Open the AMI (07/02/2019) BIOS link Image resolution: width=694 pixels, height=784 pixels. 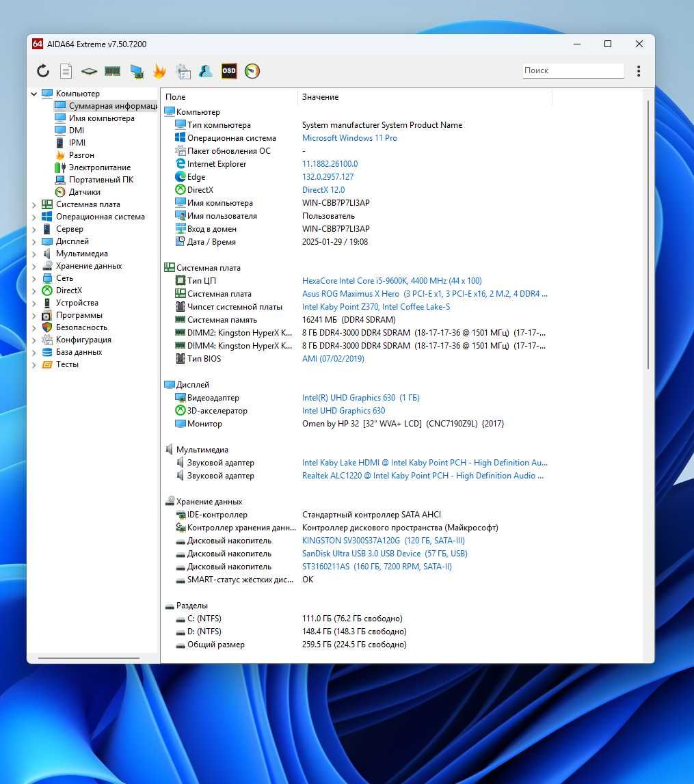click(x=333, y=359)
